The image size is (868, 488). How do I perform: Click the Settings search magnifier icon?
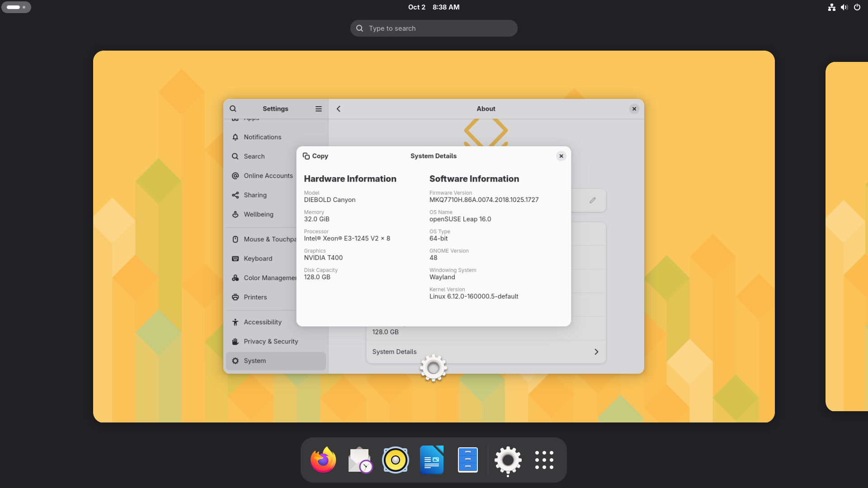click(x=233, y=109)
